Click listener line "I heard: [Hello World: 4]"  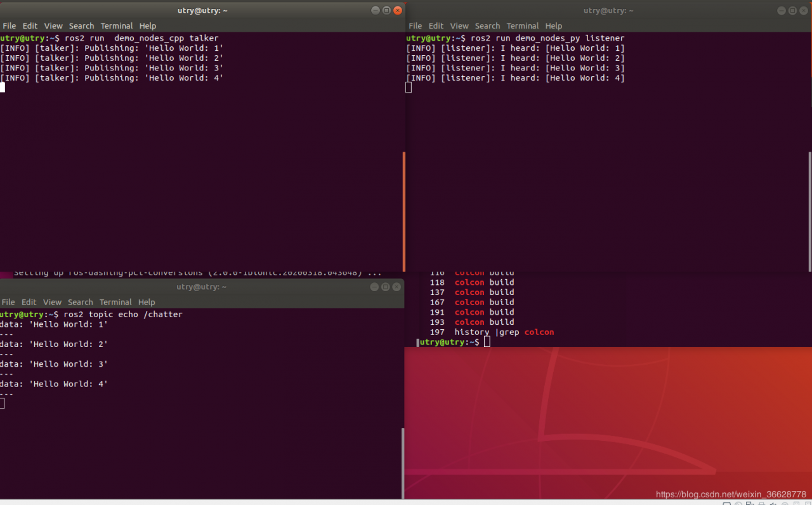516,78
